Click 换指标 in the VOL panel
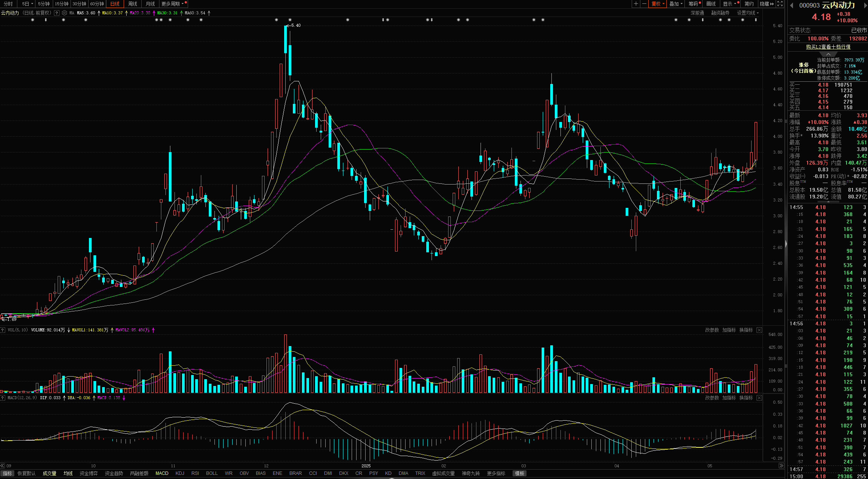This screenshot has height=479, width=868. 746,330
